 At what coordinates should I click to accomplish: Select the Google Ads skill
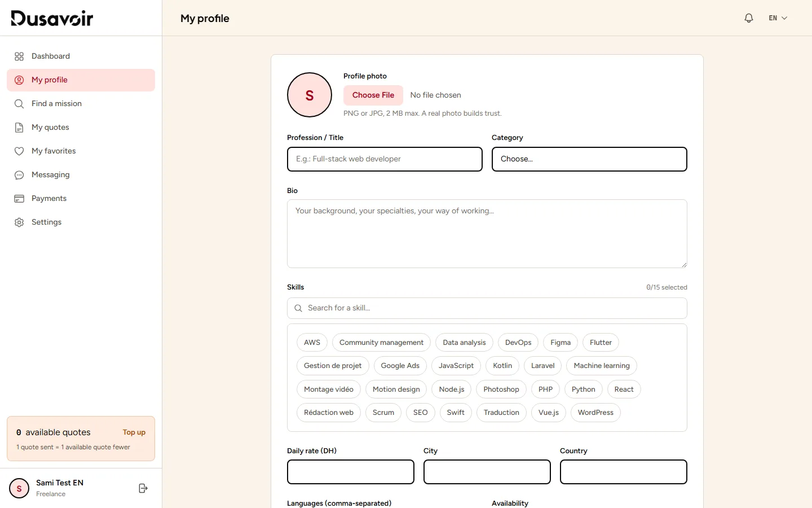400,366
